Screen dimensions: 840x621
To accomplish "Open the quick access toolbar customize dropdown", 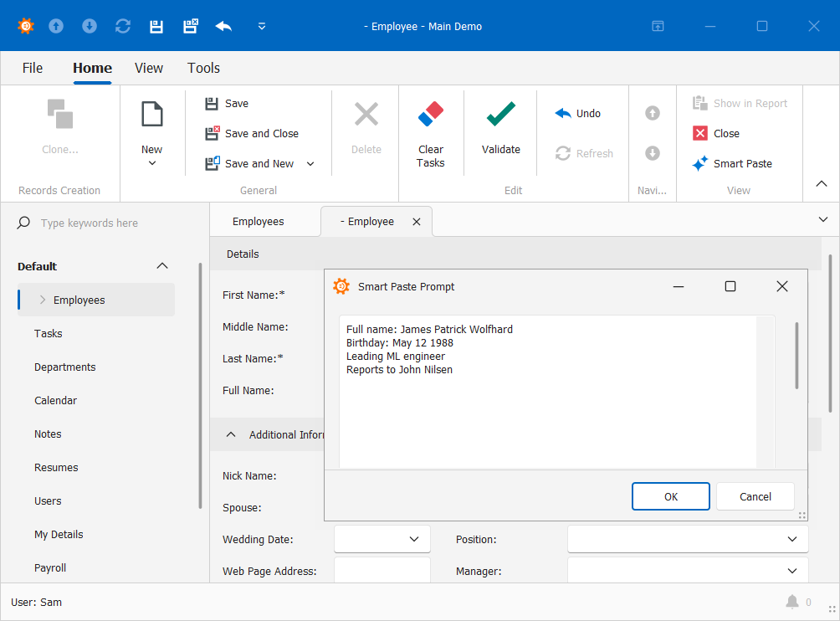I will click(262, 26).
